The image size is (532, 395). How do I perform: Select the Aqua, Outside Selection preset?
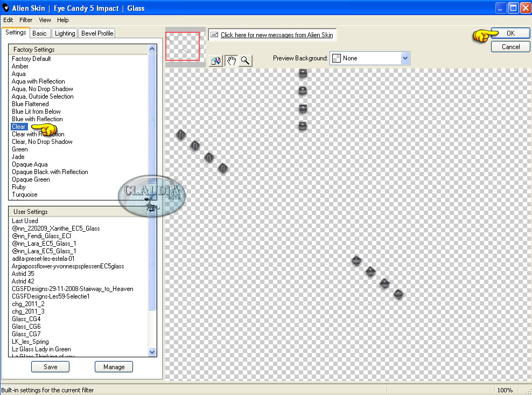(x=43, y=96)
